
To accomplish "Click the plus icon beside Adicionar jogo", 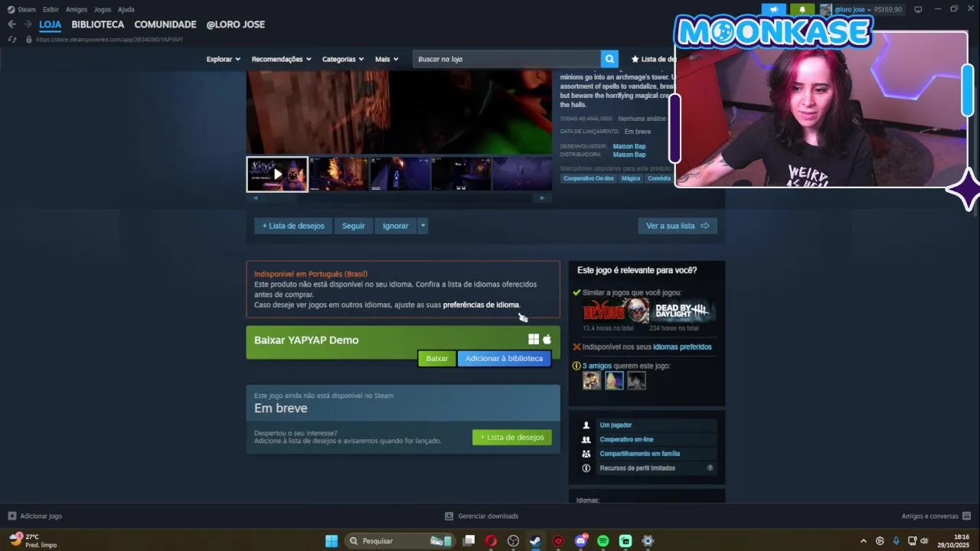I will tap(11, 516).
